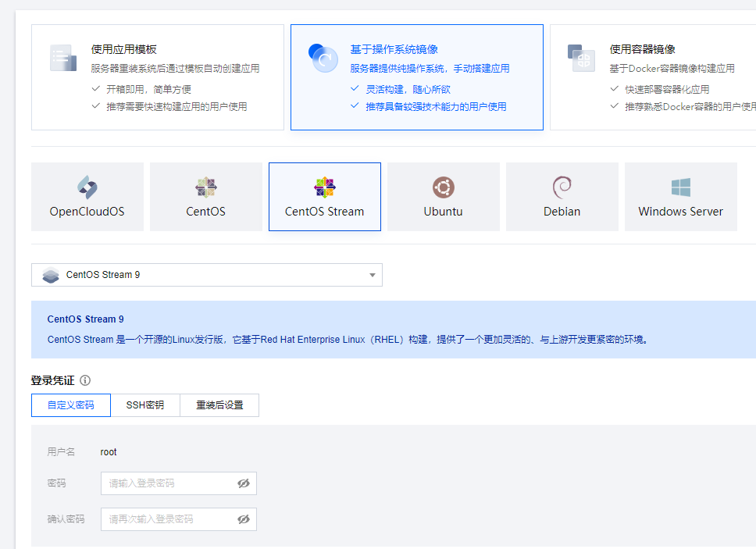
Task: Switch to the 自定义密码 tab
Action: tap(71, 405)
